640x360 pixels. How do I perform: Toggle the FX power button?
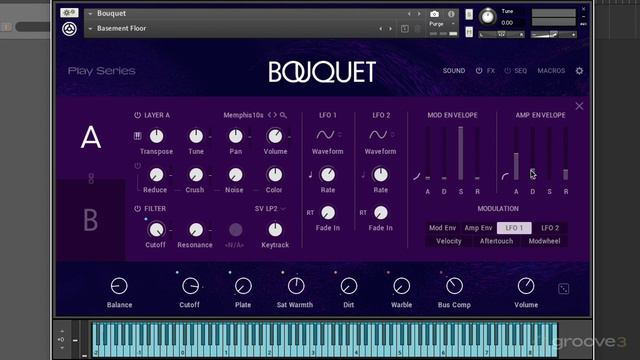click(479, 71)
